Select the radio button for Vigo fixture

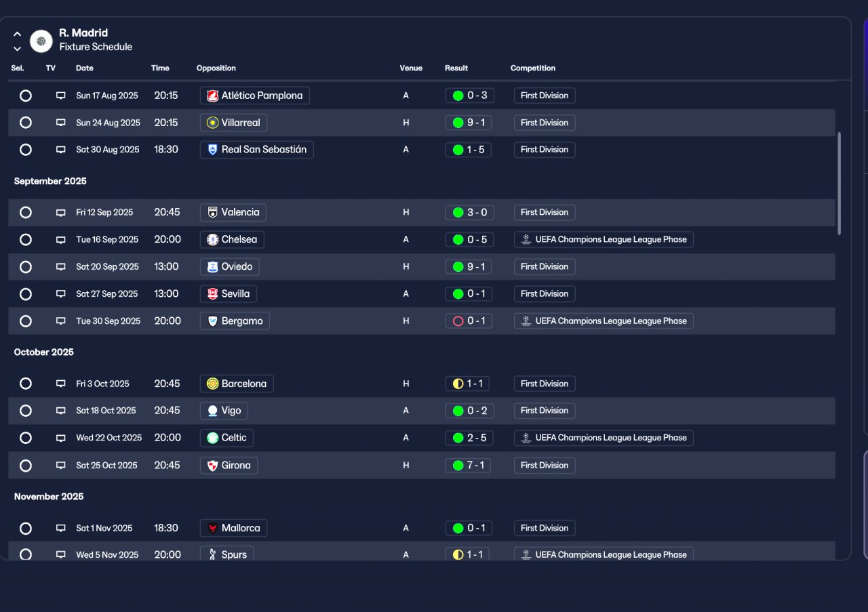pyautogui.click(x=26, y=411)
